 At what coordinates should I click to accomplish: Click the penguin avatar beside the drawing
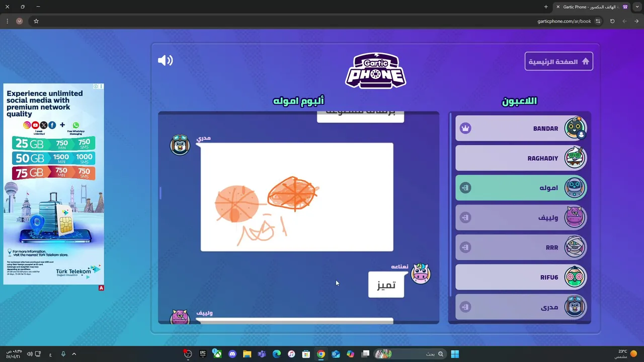point(180,145)
